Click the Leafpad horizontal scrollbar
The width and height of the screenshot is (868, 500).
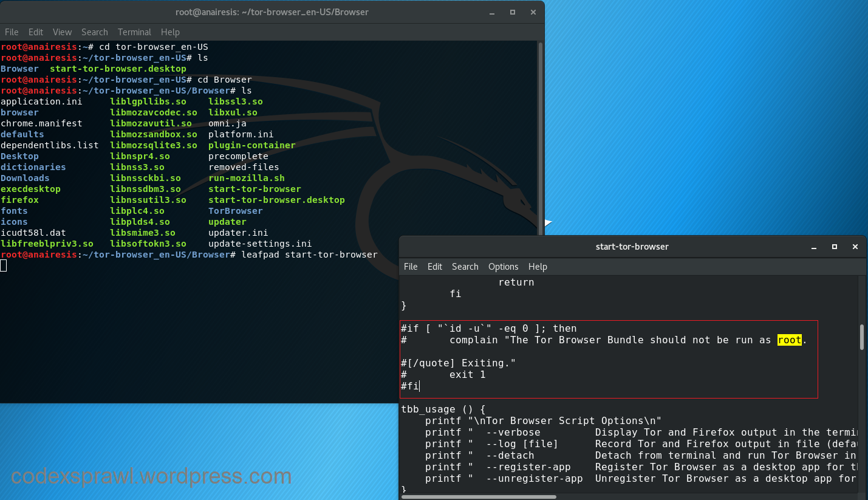click(x=479, y=496)
